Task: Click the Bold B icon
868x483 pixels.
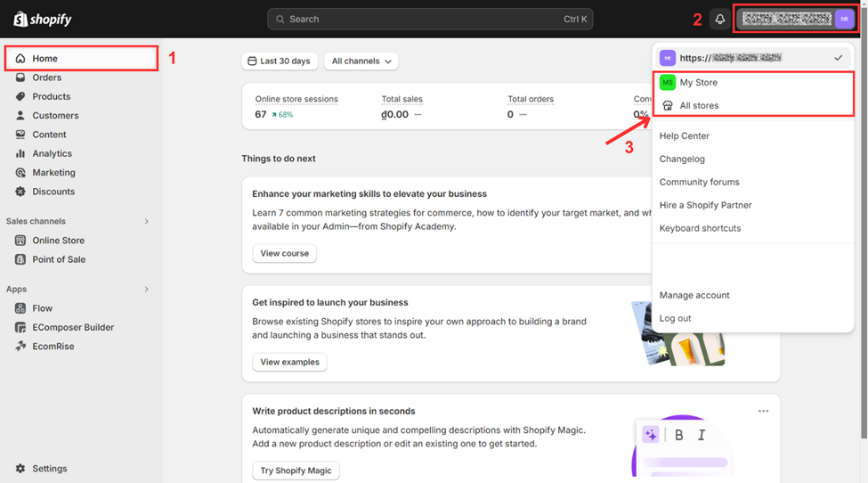Action: point(678,435)
